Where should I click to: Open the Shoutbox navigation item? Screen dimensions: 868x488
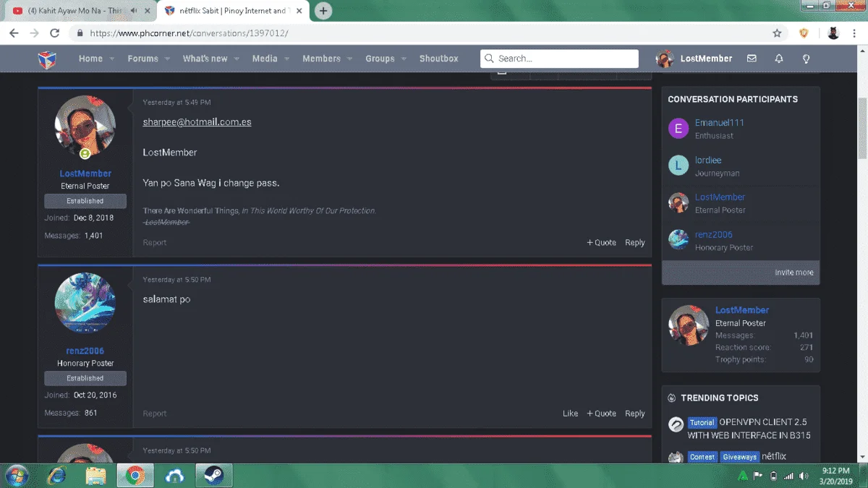click(x=439, y=59)
